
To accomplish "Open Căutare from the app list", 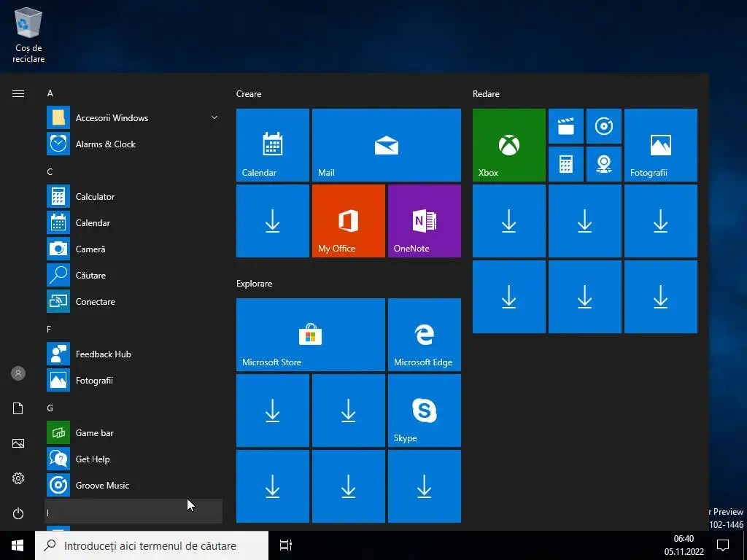I will [x=133, y=275].
